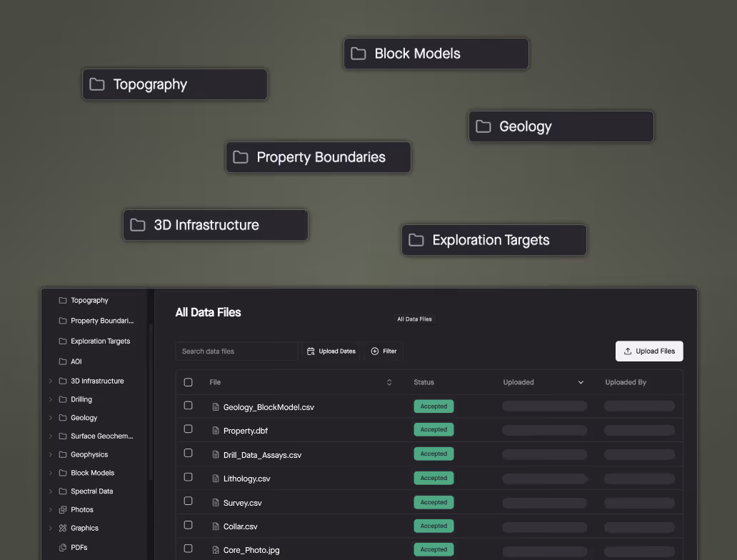Expand the Spectral Data tree node
Screen dimensions: 737x560
click(50, 491)
